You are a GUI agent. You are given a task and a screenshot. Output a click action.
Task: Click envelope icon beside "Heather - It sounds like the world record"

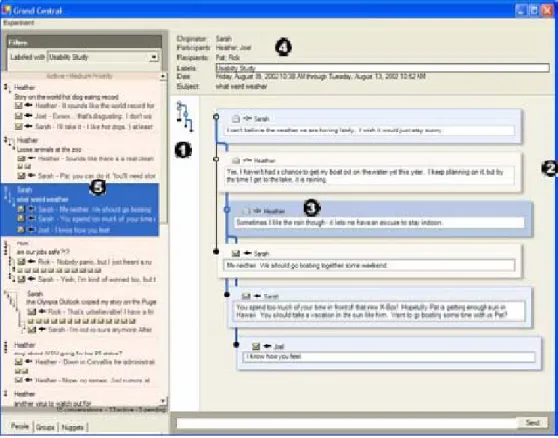(x=19, y=106)
